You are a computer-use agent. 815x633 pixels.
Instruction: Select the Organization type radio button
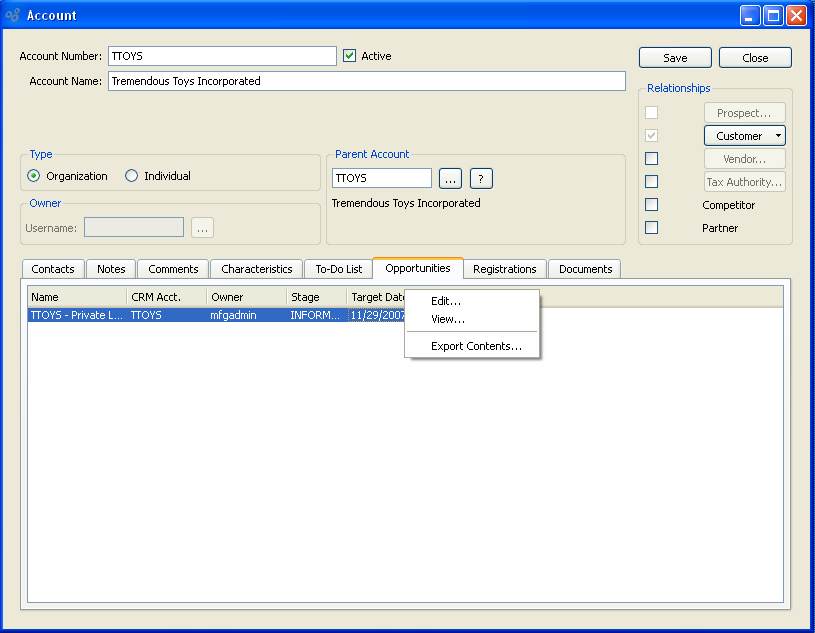(x=34, y=176)
